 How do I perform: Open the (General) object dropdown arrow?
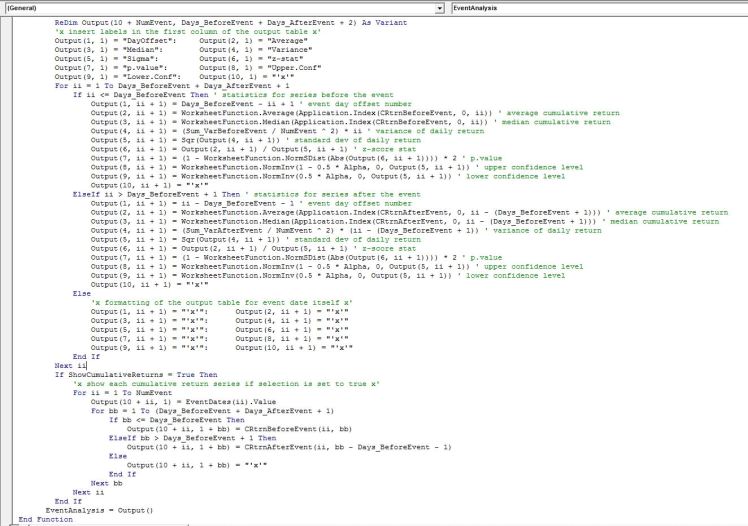[441, 7]
